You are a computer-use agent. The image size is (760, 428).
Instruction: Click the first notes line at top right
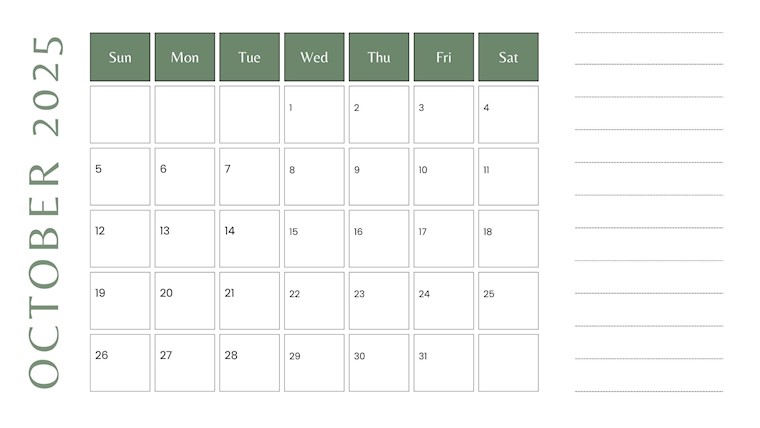coord(648,33)
